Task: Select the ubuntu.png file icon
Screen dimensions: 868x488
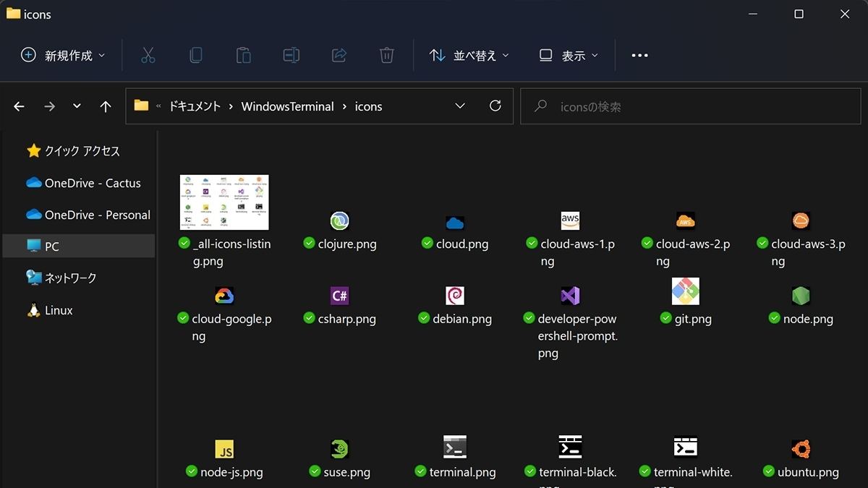Action: click(801, 449)
